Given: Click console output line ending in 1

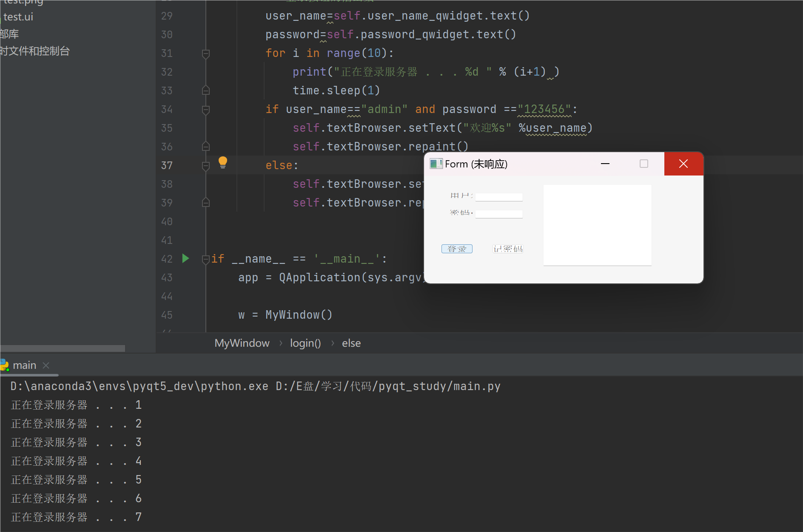Looking at the screenshot, I should [x=76, y=405].
